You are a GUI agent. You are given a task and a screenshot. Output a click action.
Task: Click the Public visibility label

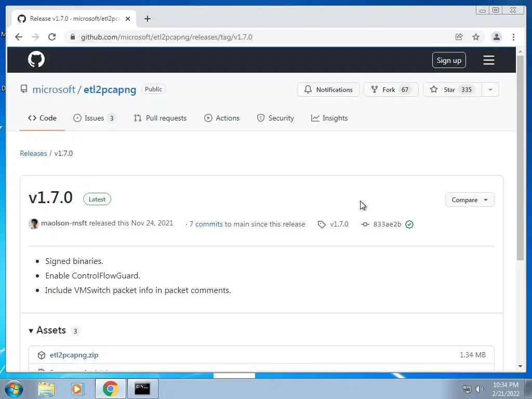point(153,89)
